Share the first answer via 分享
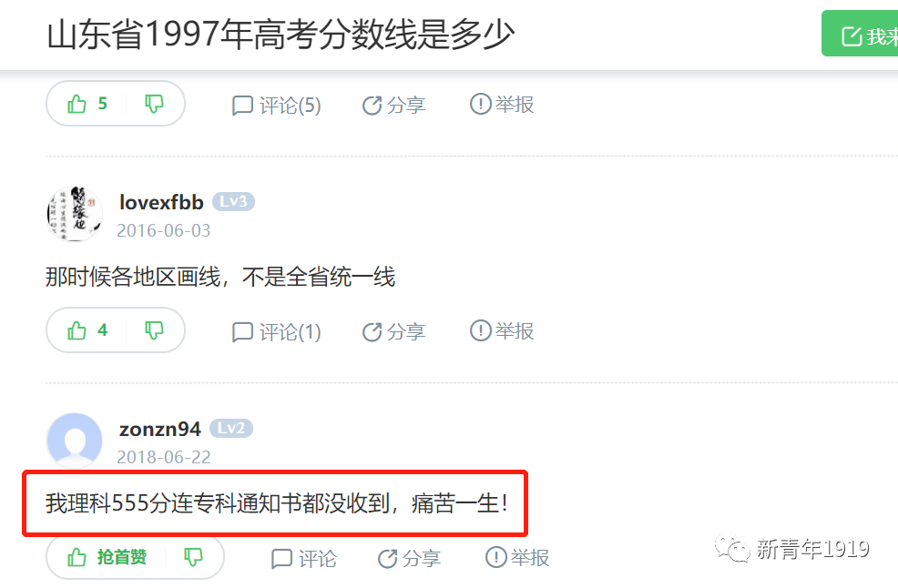The image size is (898, 588). (394, 106)
